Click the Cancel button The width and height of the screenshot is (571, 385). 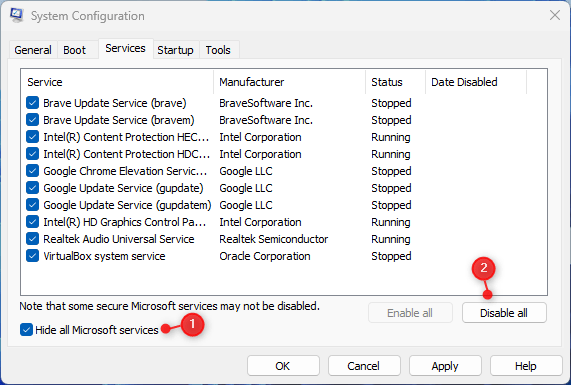click(364, 366)
